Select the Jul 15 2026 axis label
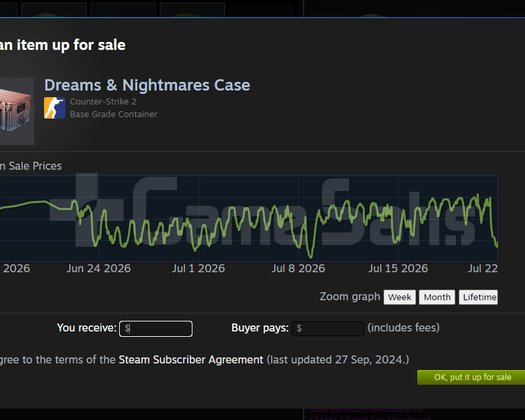Image resolution: width=525 pixels, height=420 pixels. tap(398, 268)
